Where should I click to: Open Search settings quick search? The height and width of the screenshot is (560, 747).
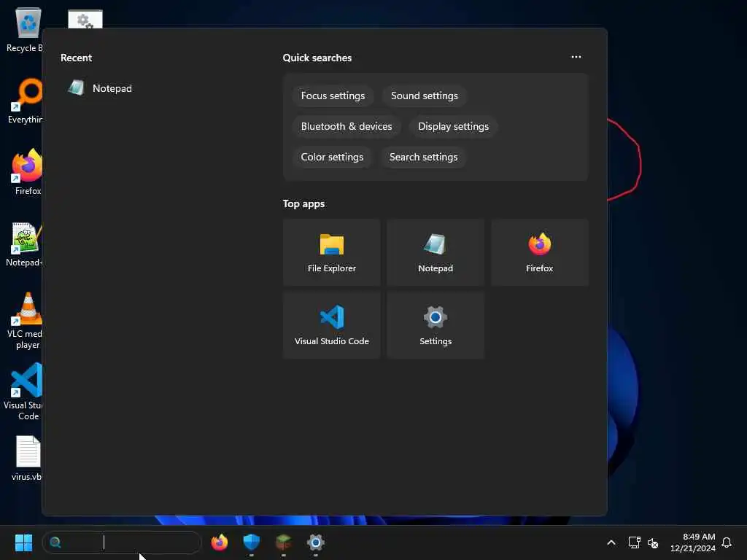pyautogui.click(x=423, y=157)
